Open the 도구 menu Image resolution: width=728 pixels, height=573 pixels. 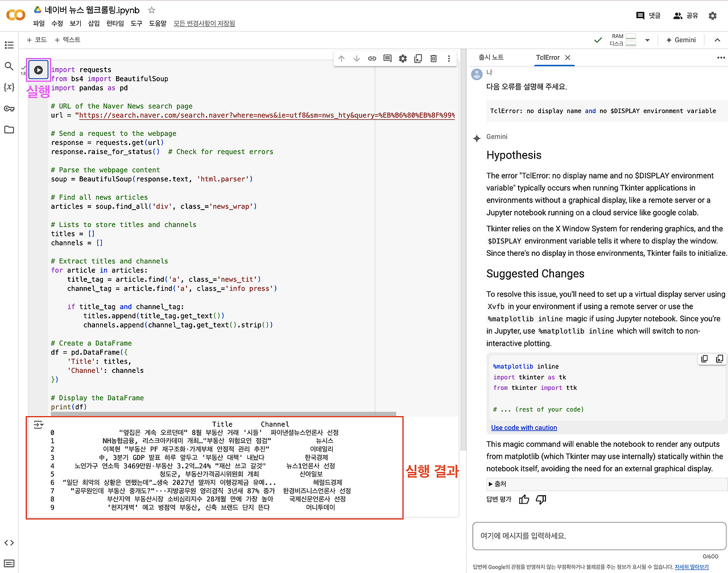tap(136, 23)
